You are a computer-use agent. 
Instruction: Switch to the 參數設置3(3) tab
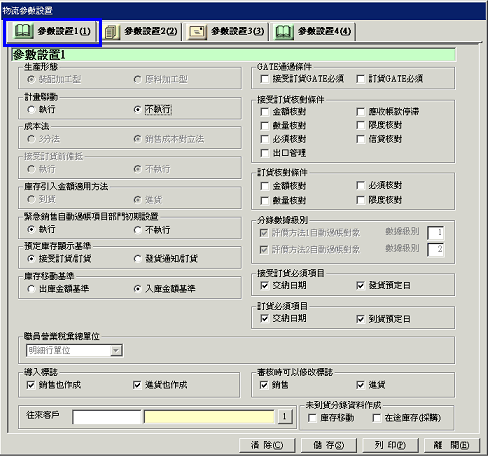pos(227,32)
